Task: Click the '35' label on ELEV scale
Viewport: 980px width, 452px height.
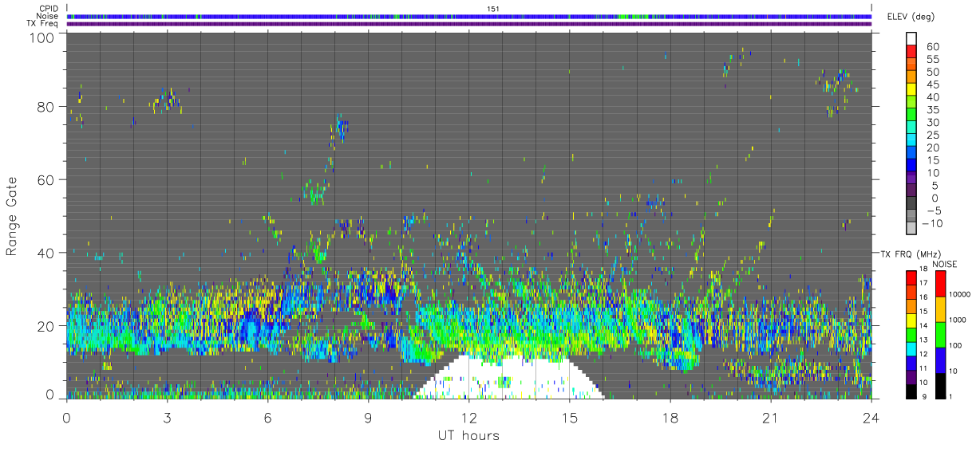Action: pos(932,110)
